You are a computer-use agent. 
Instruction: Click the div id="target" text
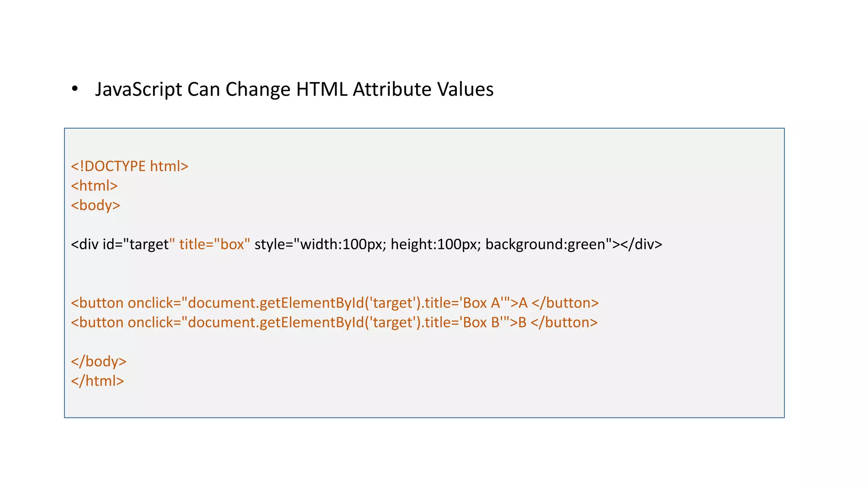[120, 244]
